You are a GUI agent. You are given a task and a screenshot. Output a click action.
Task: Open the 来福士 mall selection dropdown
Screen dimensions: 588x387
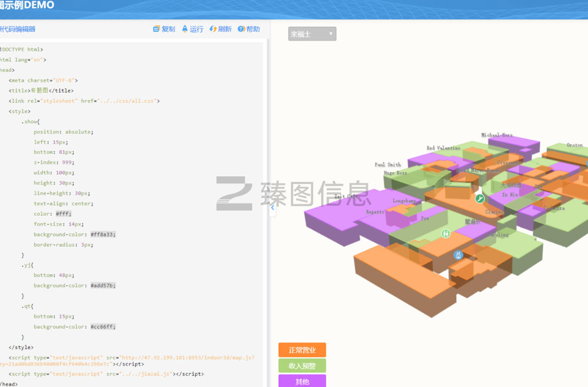[312, 34]
